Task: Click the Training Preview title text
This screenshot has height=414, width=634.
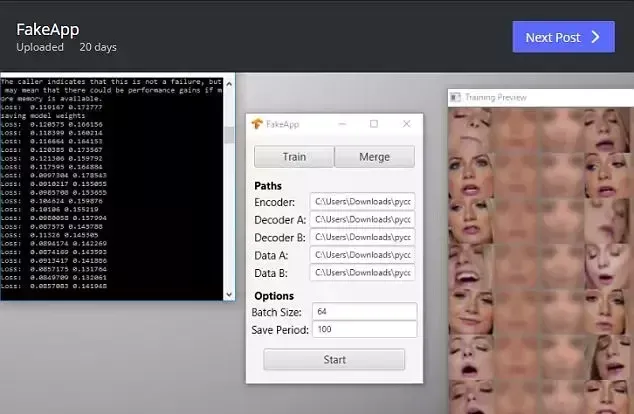Action: pyautogui.click(x=496, y=97)
